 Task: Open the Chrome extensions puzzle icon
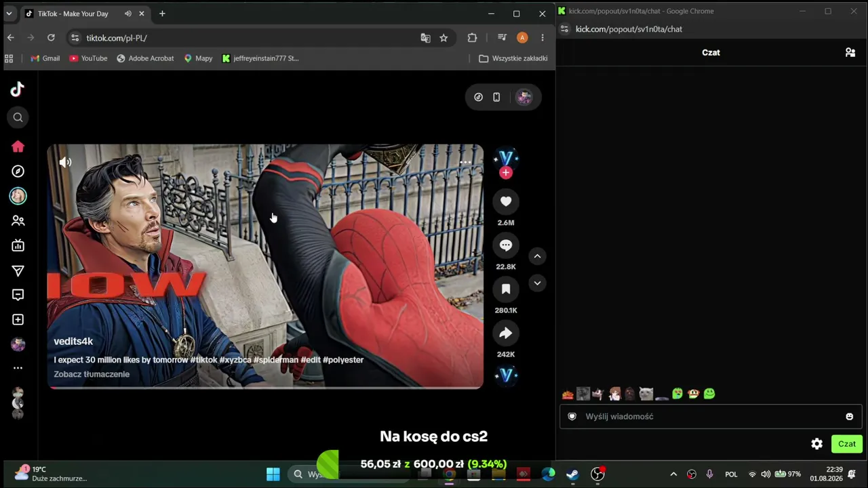(472, 38)
